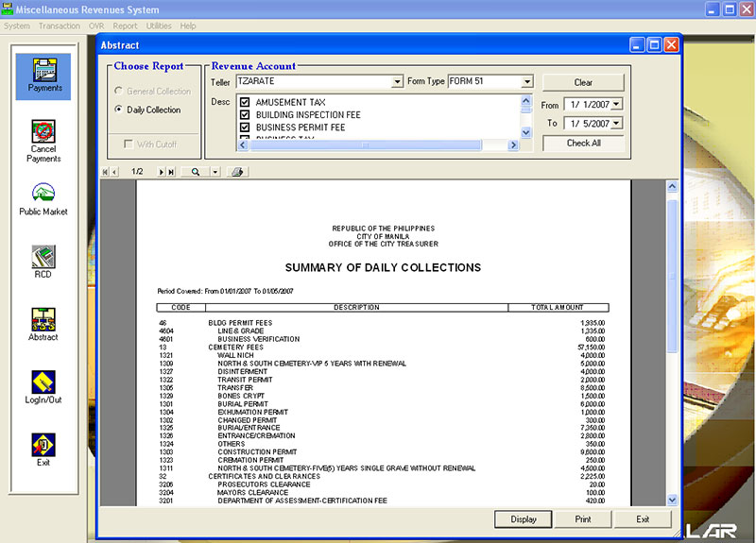Viewport: 756px width, 543px height.
Task: Click the BLDG PERMIT FEES row
Action: [382, 323]
